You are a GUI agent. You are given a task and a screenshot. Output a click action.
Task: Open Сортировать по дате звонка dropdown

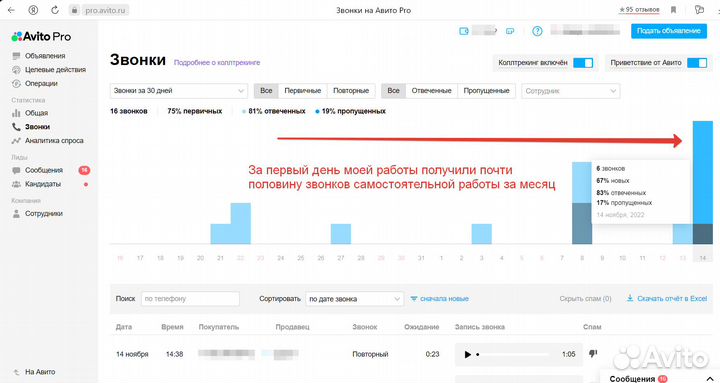coord(354,299)
